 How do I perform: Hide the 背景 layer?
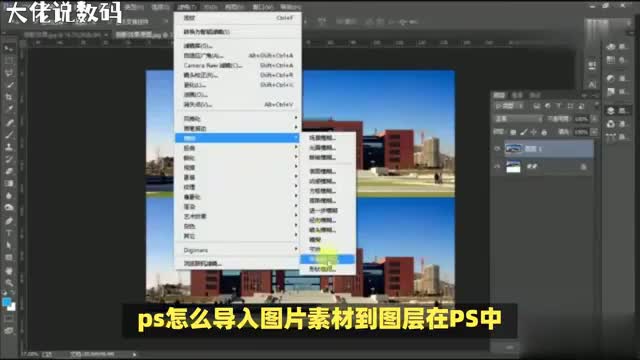[497, 167]
